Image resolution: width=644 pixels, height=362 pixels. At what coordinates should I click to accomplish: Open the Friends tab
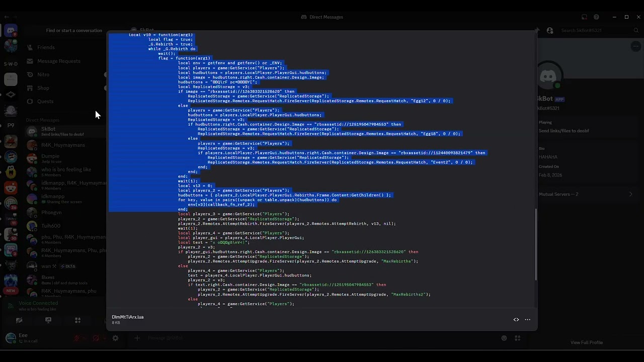[64, 47]
